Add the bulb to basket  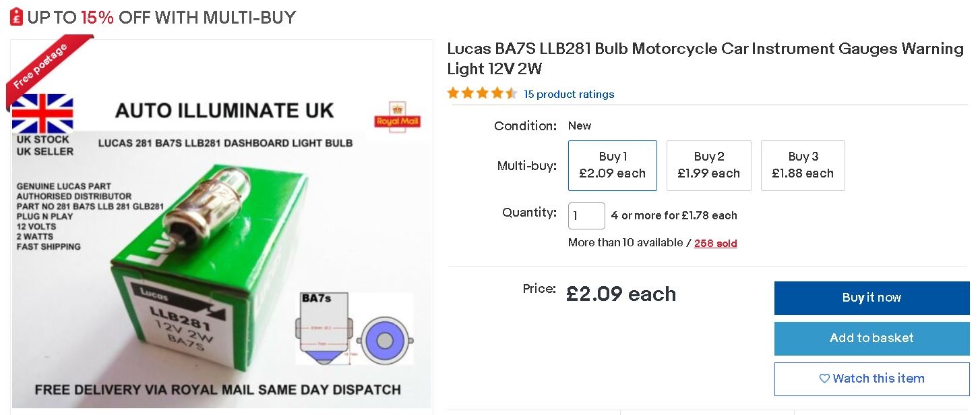point(871,338)
